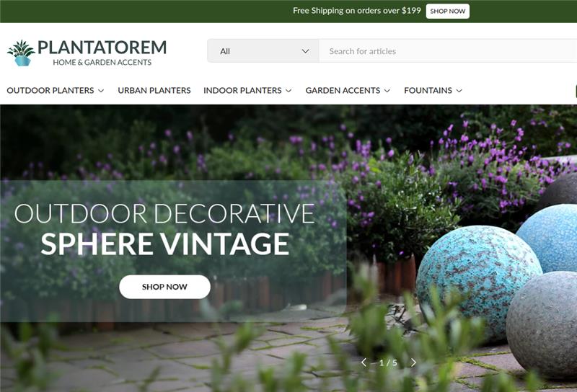Advance to next slide with right arrow
Viewport: 577px width, 392px height.
click(x=413, y=362)
